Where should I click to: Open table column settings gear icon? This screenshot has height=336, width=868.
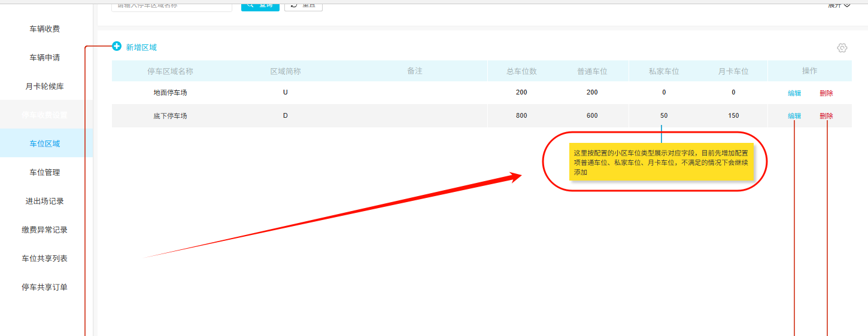(x=842, y=48)
